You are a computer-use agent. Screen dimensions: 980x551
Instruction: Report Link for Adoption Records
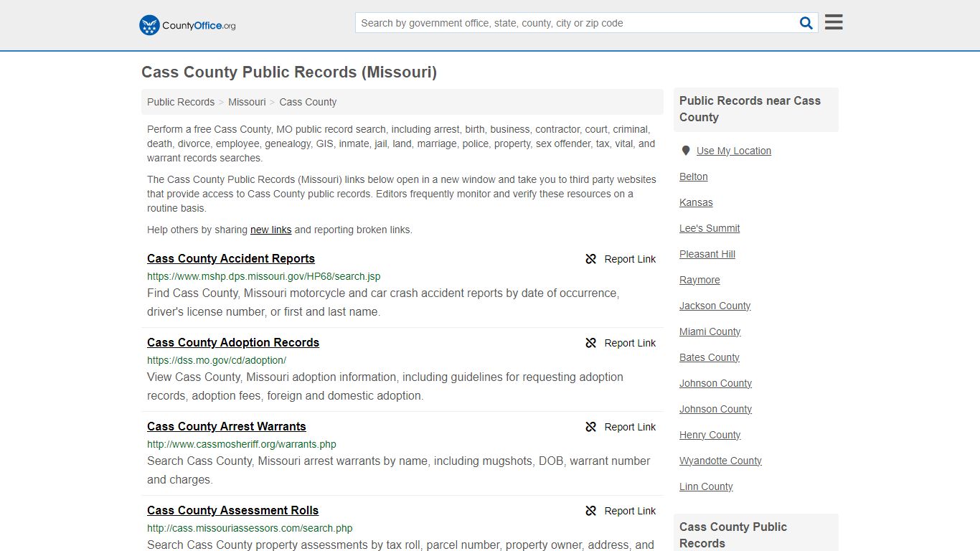(x=630, y=343)
